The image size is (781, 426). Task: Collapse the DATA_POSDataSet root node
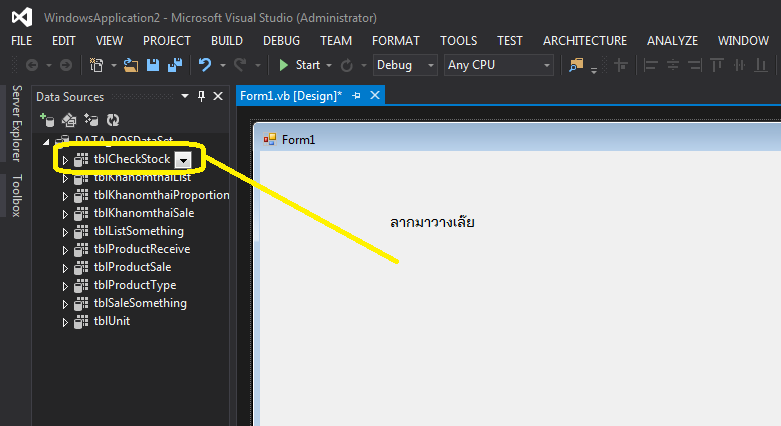(46, 142)
